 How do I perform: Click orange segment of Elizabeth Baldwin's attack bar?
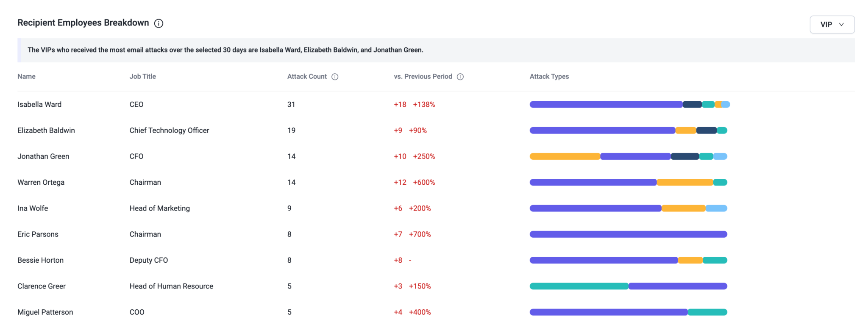686,130
